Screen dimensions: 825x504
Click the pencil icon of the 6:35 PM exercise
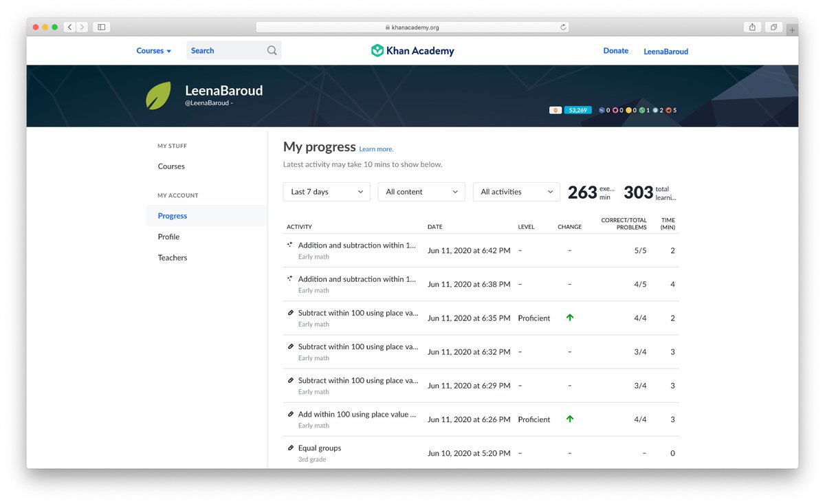point(290,312)
